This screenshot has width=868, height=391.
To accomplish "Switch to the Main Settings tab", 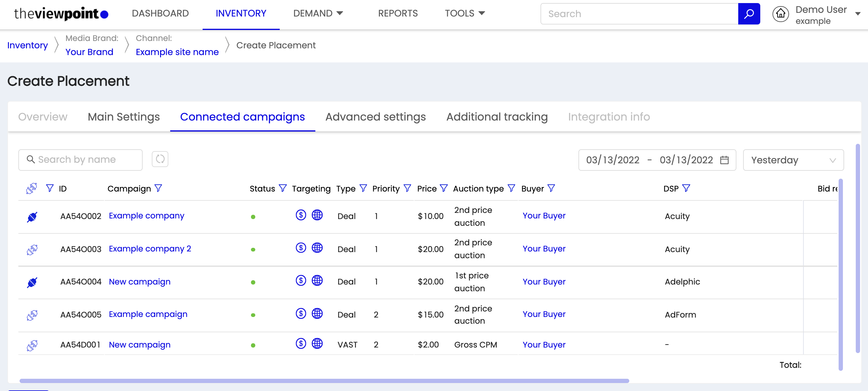I will pyautogui.click(x=124, y=117).
